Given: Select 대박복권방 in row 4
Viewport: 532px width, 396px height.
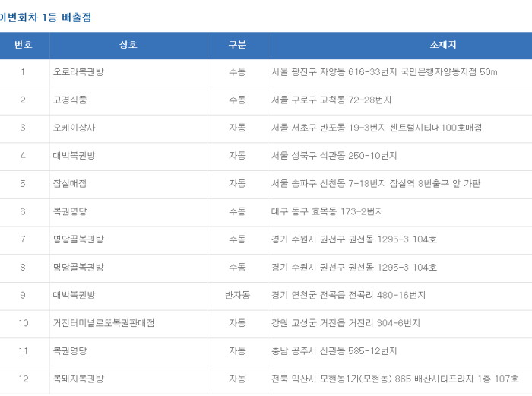Looking at the screenshot, I should (x=74, y=156).
